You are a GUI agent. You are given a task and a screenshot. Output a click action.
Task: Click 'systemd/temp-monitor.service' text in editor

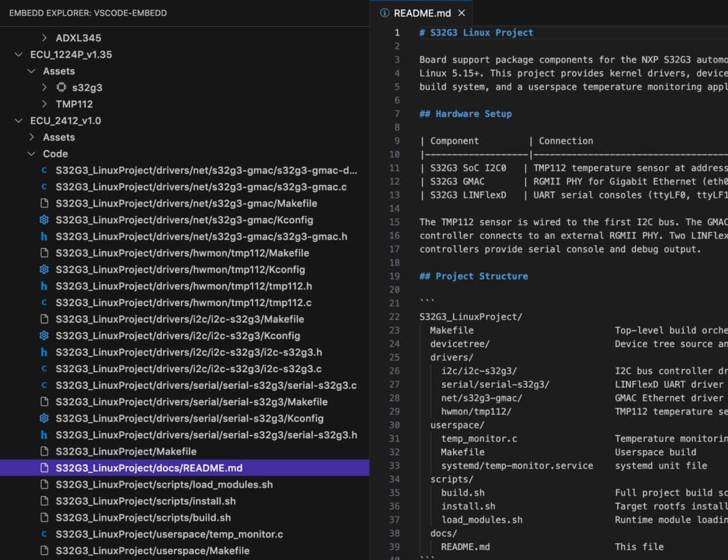click(516, 466)
